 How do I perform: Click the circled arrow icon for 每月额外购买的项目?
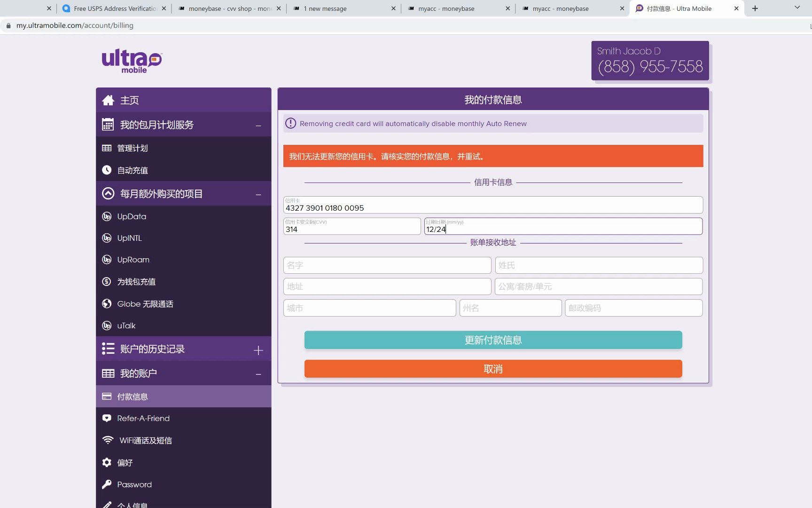click(x=108, y=193)
